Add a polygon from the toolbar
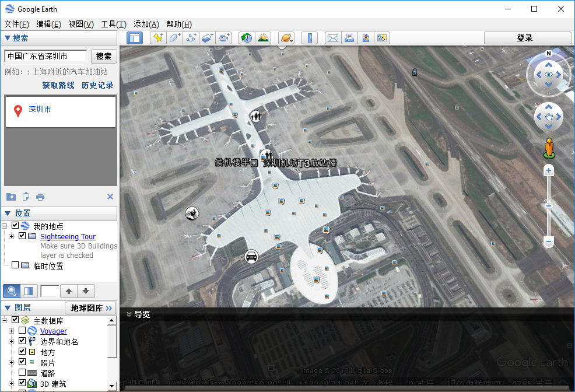The height and width of the screenshot is (392, 575). [174, 38]
